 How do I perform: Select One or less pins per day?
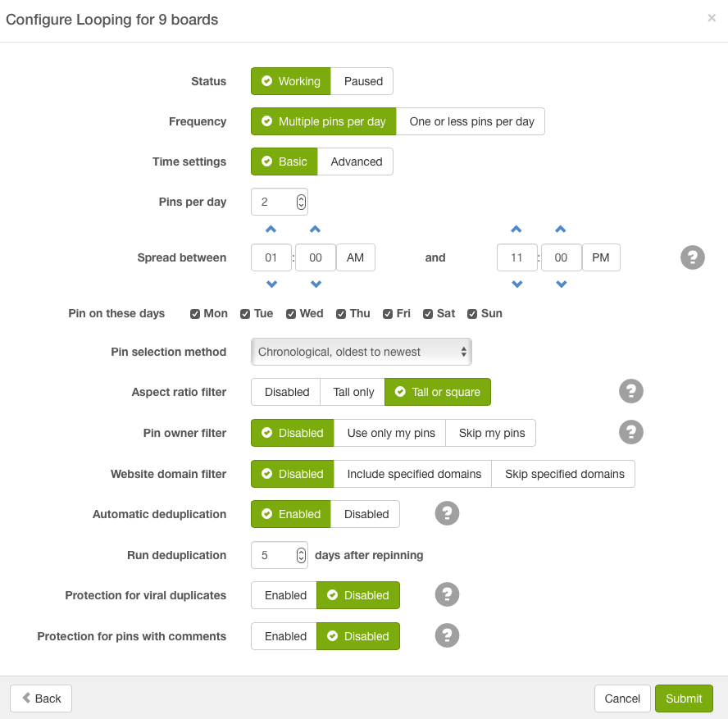471,121
